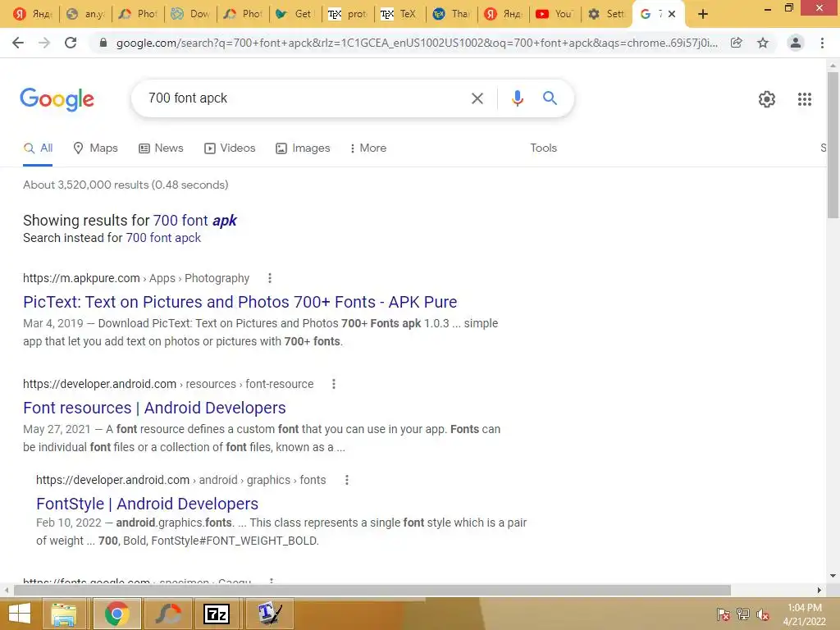Open the taskbar clock showing 1:04 PM
The image size is (840, 630).
[804, 614]
